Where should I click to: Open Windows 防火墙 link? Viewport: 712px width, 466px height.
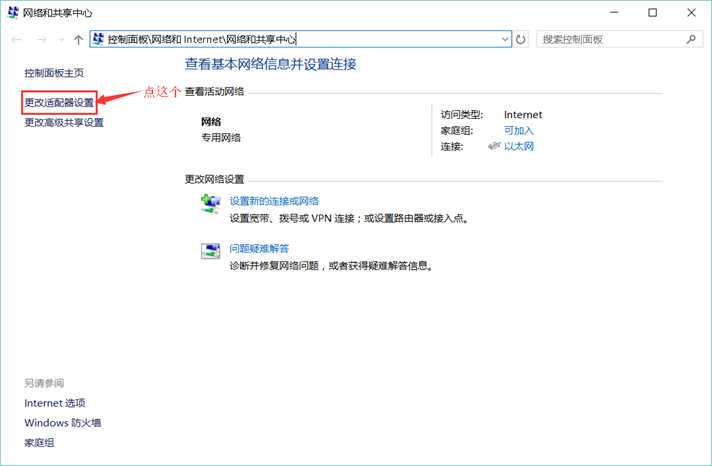(x=63, y=422)
